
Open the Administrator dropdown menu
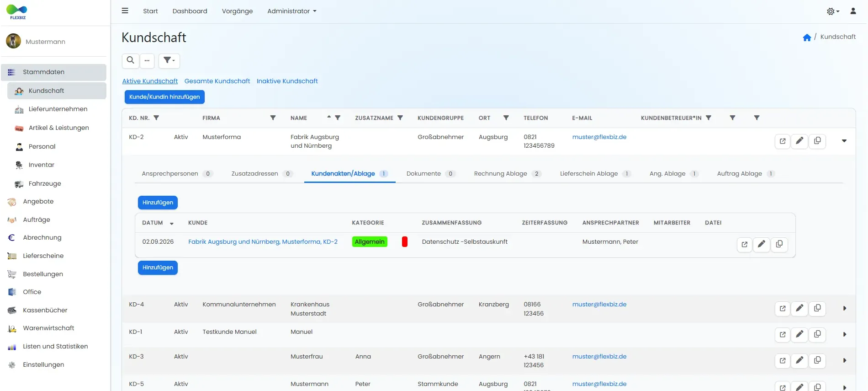click(x=291, y=11)
